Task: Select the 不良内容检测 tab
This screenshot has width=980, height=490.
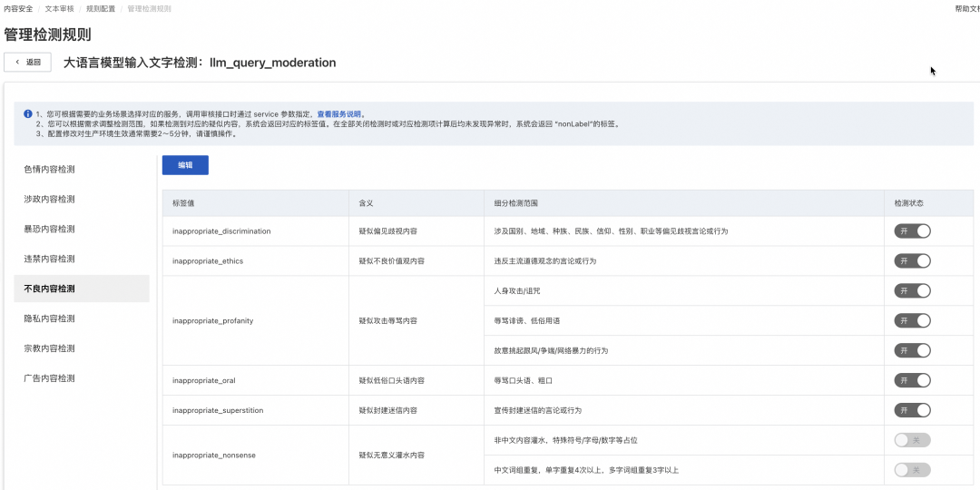Action: coord(82,289)
